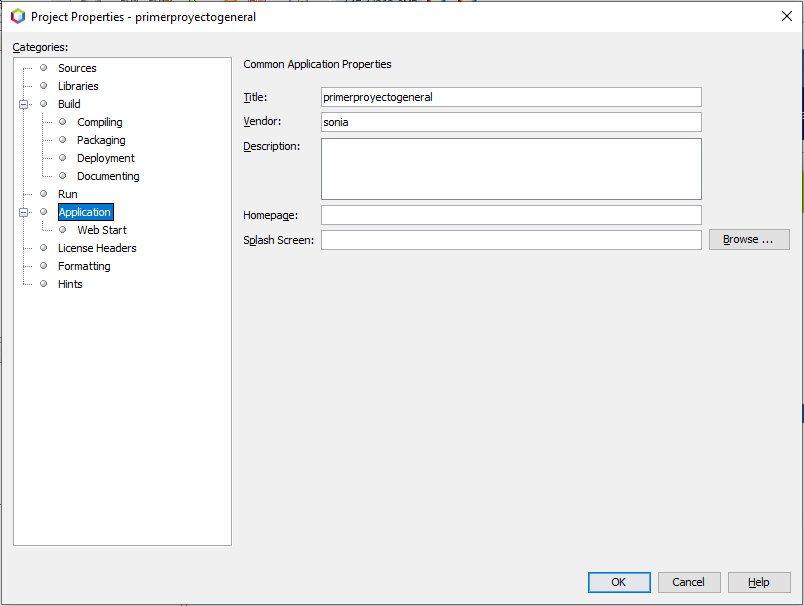804x606 pixels.
Task: Go to the Packaging settings
Action: (101, 140)
